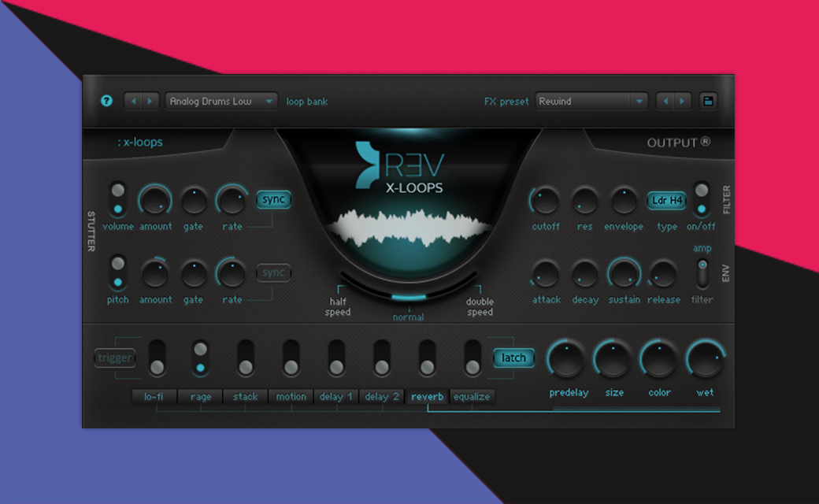The width and height of the screenshot is (819, 504).
Task: Click the pitch row rate knob
Action: tap(232, 274)
